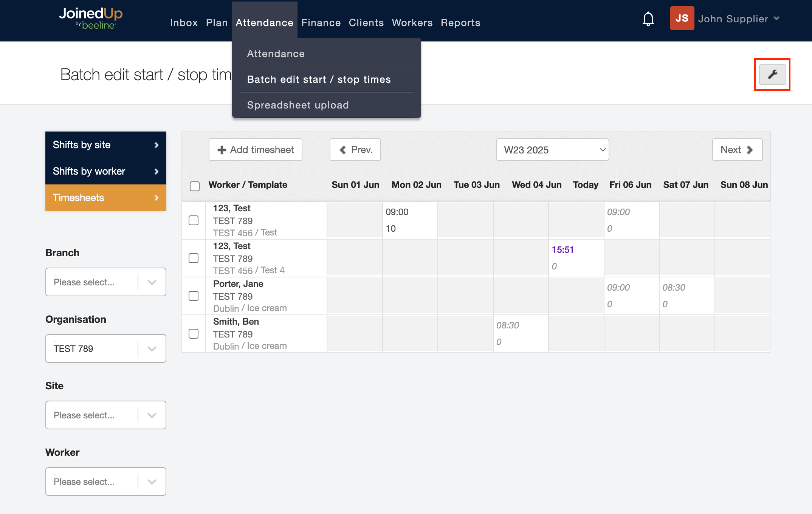Click the Shifts by site arrow icon

(x=157, y=145)
